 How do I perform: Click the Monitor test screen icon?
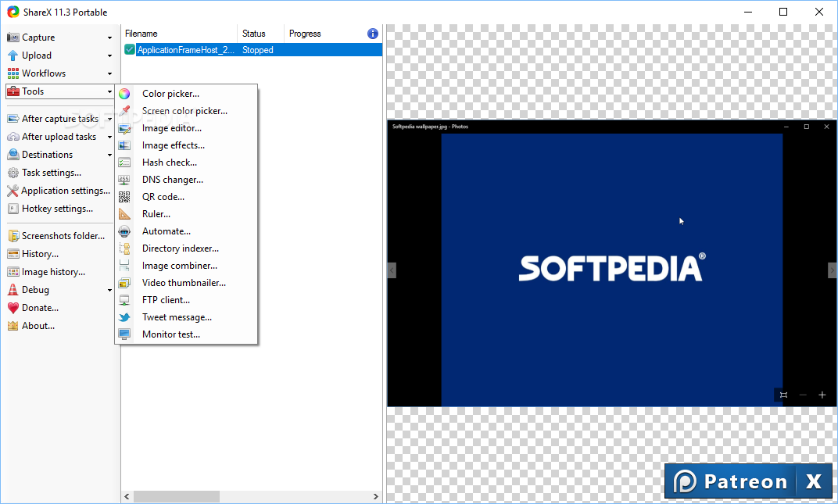tap(124, 334)
